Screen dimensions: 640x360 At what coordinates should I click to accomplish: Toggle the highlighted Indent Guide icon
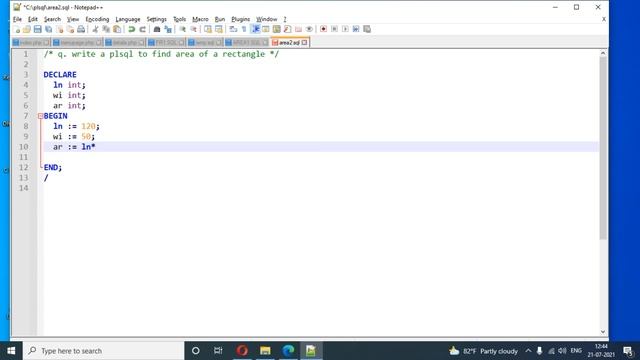(256, 29)
